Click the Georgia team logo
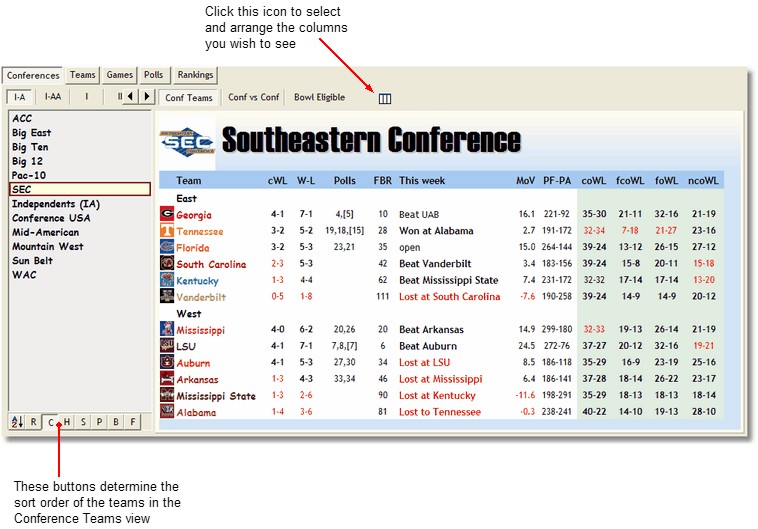 coord(167,213)
